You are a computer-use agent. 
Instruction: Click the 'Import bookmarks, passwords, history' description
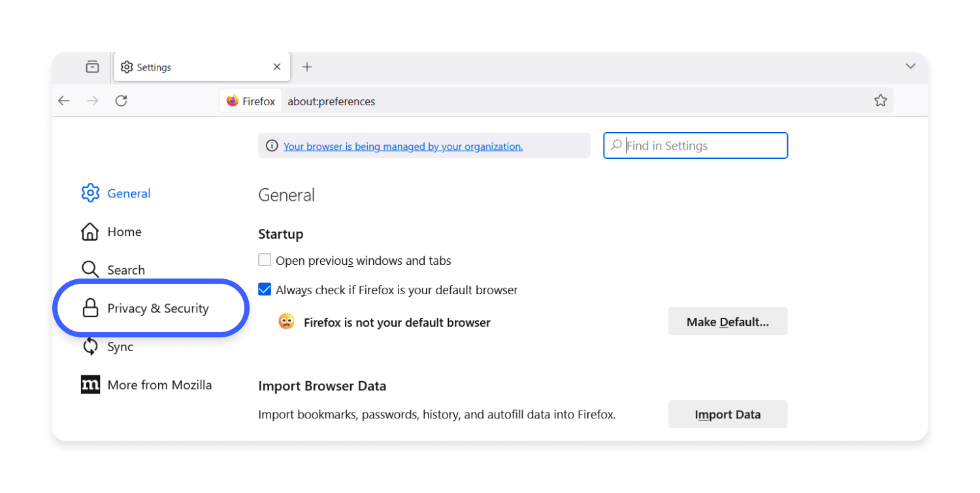[x=437, y=415]
